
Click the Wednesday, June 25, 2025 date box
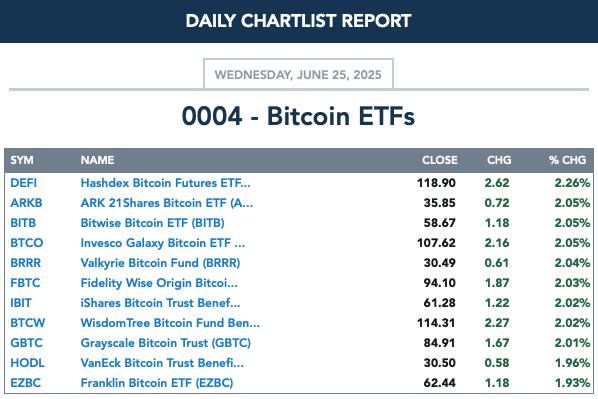298,74
